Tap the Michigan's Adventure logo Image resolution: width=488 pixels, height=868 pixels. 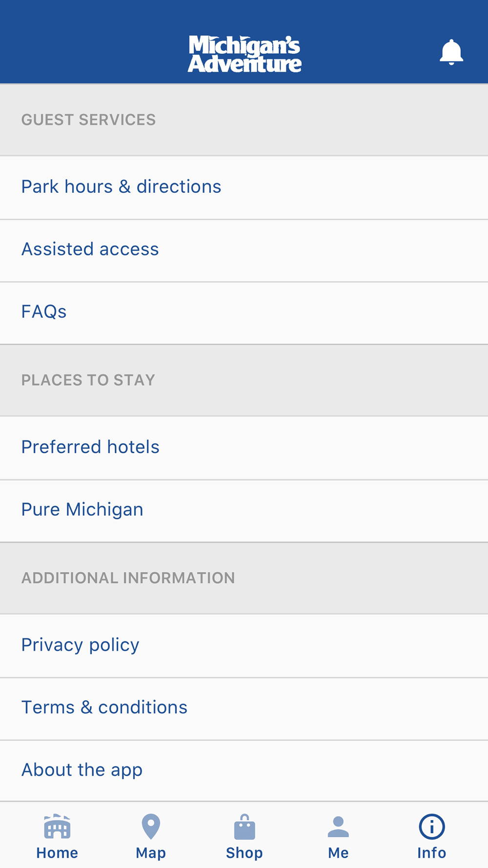pos(244,54)
